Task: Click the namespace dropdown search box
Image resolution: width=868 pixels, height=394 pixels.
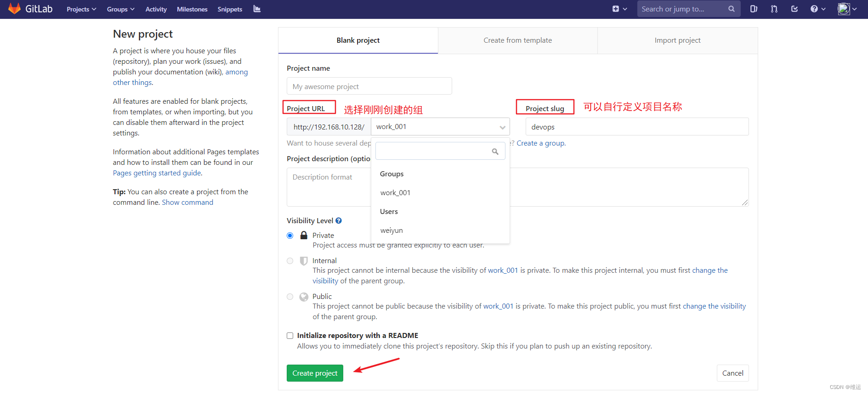Action: tap(440, 151)
